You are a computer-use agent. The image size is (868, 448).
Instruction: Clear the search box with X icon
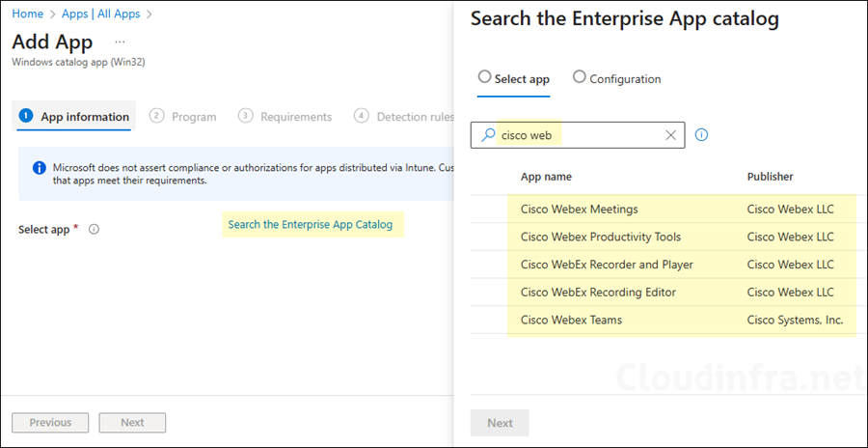(670, 135)
